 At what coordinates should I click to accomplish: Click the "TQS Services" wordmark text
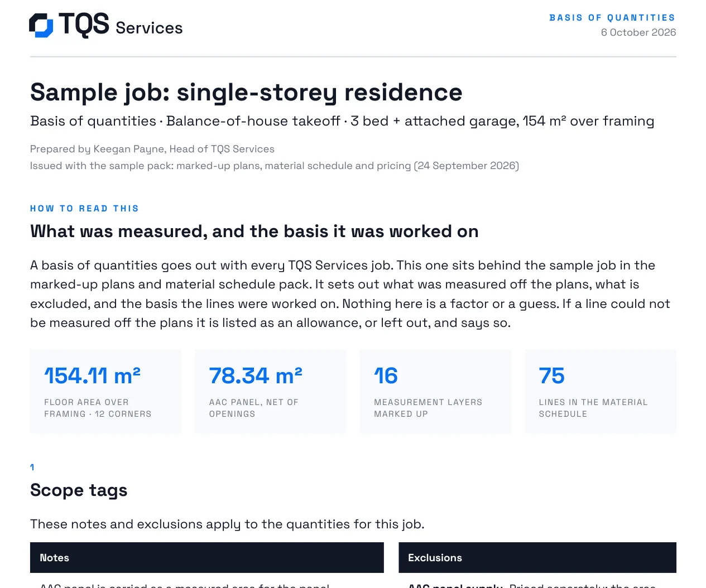coord(121,25)
